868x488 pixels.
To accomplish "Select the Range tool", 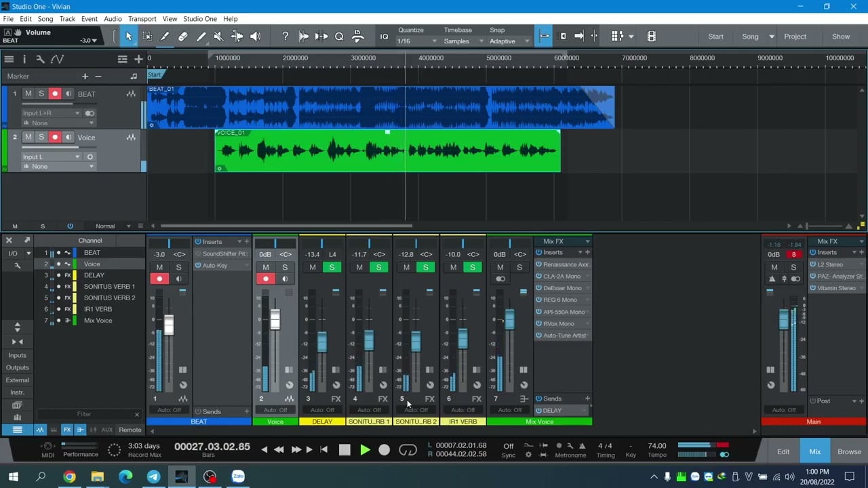I will (146, 37).
